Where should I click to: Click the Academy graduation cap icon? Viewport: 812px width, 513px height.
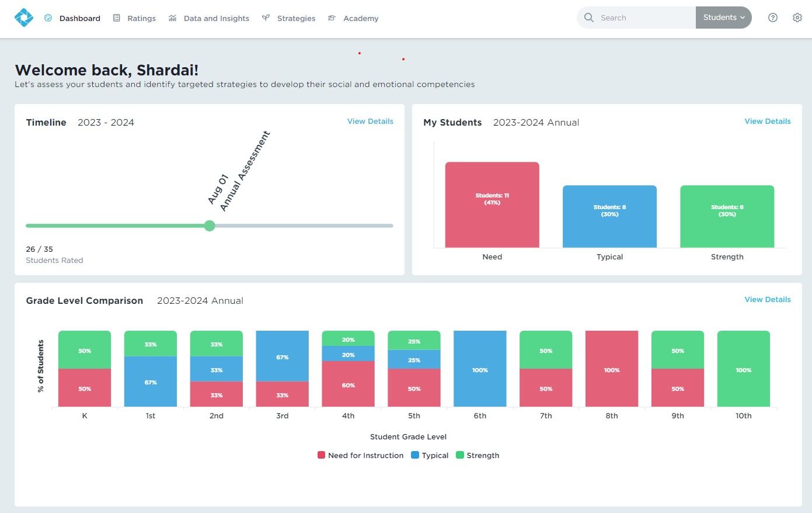[332, 18]
